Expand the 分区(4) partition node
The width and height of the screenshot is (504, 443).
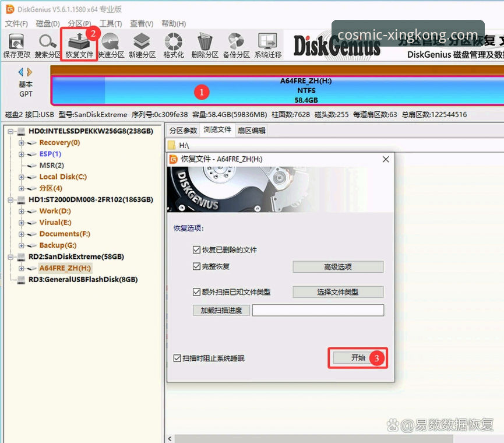coord(21,188)
